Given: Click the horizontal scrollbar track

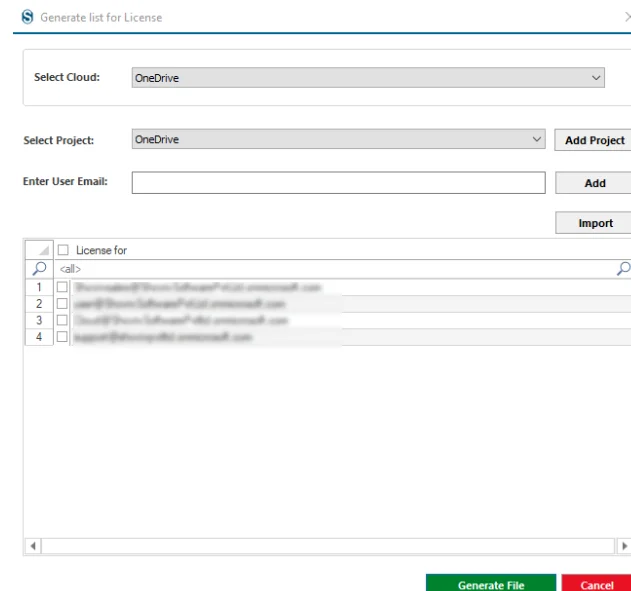Looking at the screenshot, I should point(328,546).
